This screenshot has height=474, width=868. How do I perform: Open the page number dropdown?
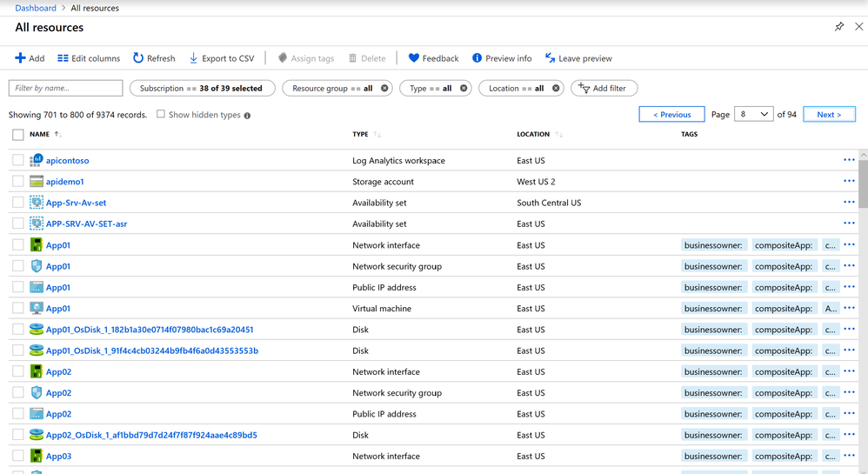(753, 114)
